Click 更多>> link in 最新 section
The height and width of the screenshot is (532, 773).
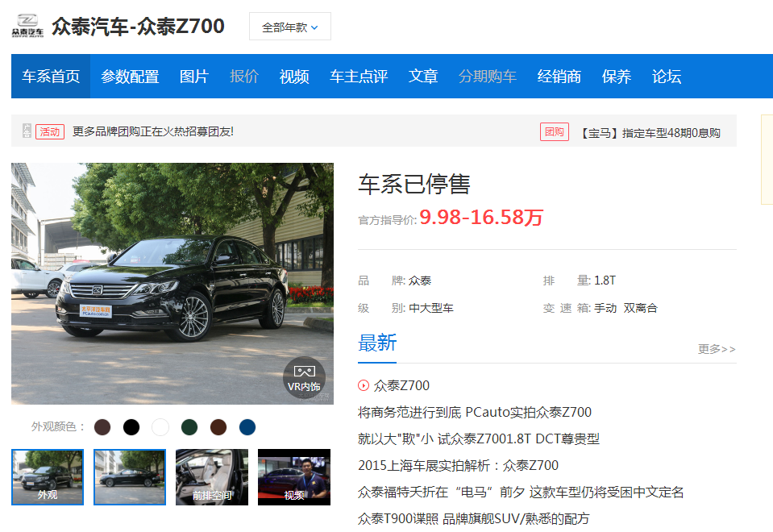click(717, 349)
